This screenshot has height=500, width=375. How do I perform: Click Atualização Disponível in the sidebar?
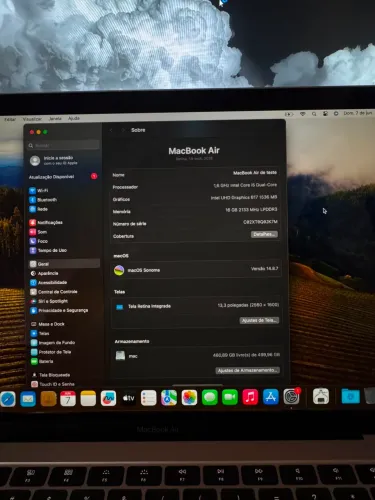tap(63, 177)
